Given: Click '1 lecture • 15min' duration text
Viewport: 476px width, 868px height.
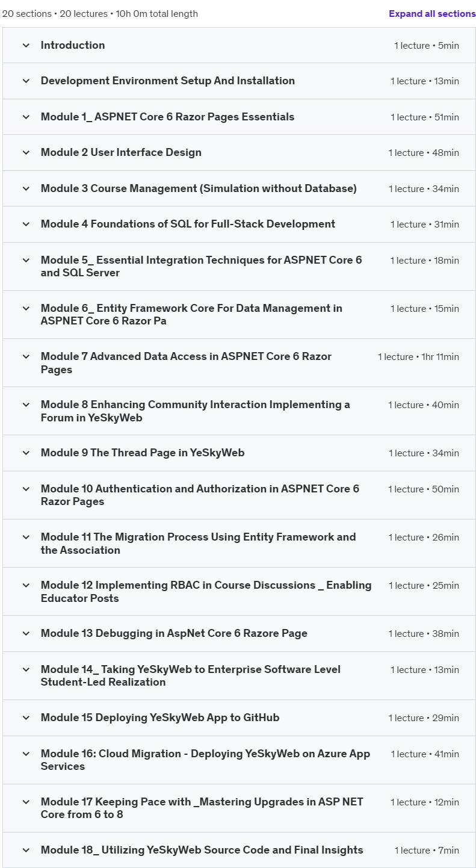Looking at the screenshot, I should pos(425,309).
